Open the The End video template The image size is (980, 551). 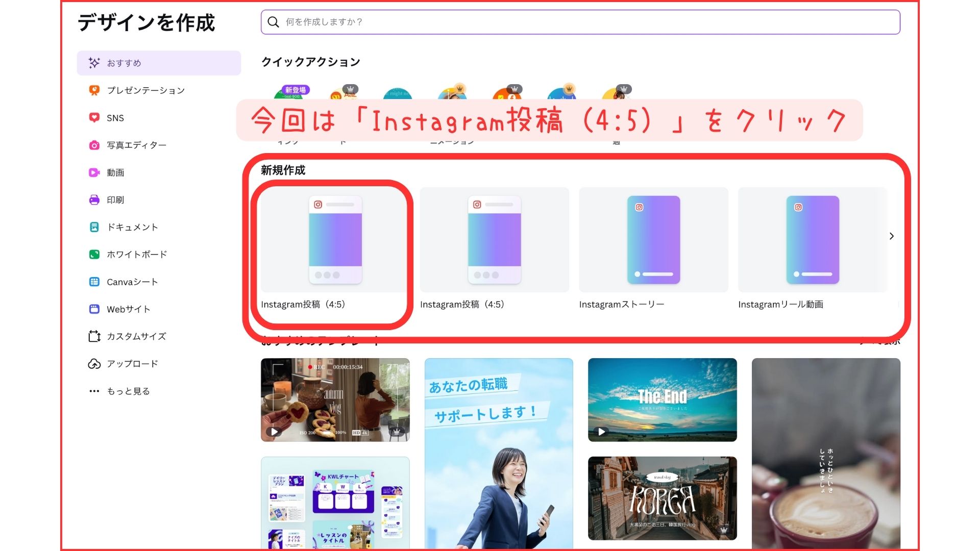(x=662, y=399)
